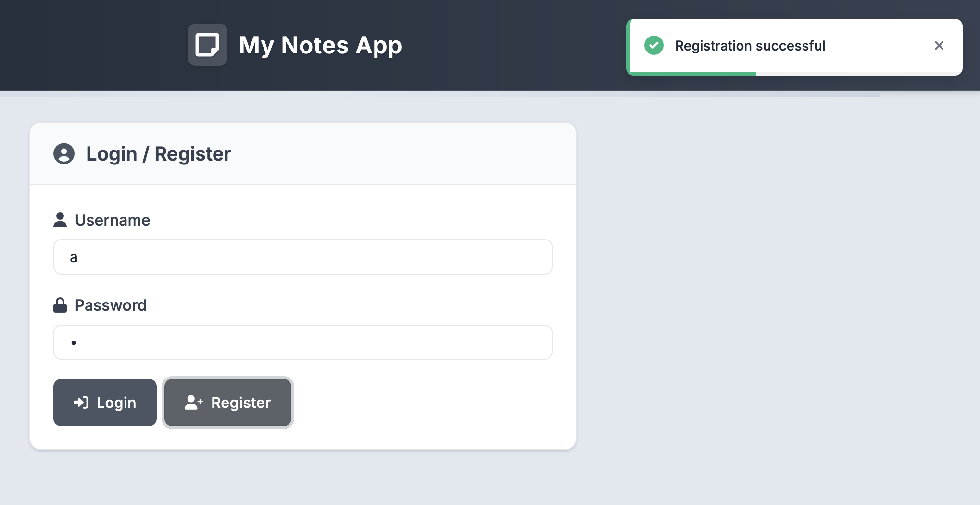Click the Login / Register heading
This screenshot has width=980, height=505.
pos(159,154)
